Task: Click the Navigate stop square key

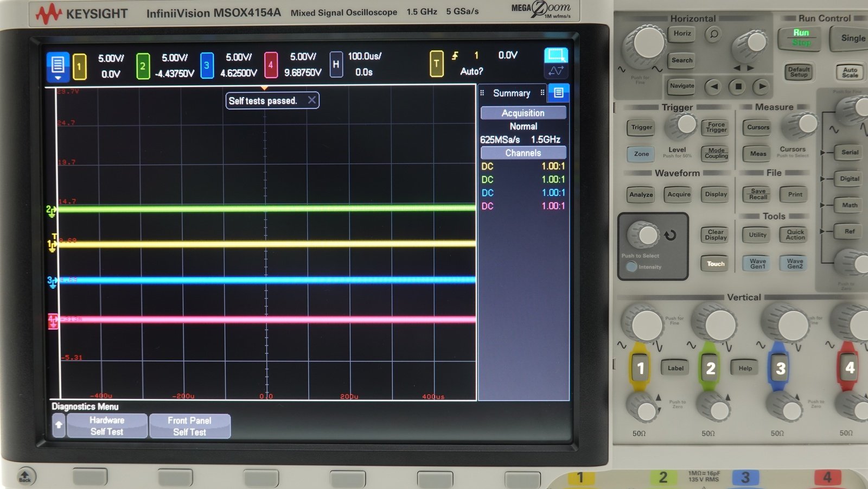Action: pos(738,86)
